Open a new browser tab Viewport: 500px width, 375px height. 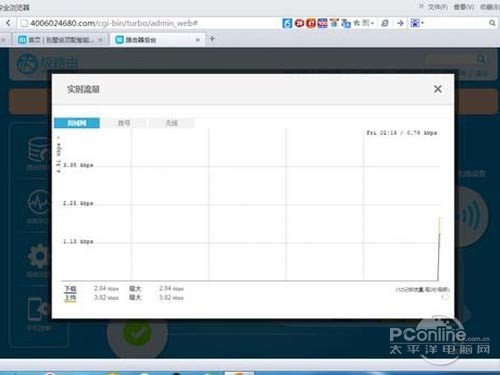(212, 39)
